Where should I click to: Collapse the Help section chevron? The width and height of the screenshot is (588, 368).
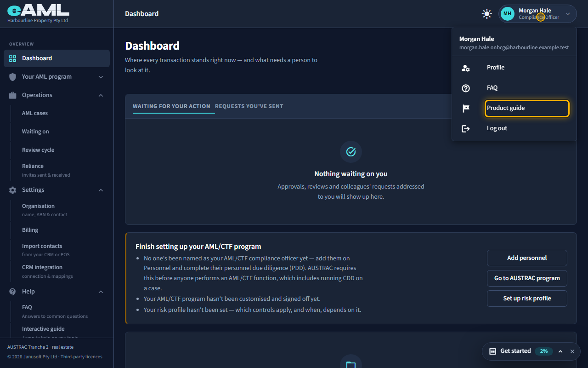(x=101, y=292)
